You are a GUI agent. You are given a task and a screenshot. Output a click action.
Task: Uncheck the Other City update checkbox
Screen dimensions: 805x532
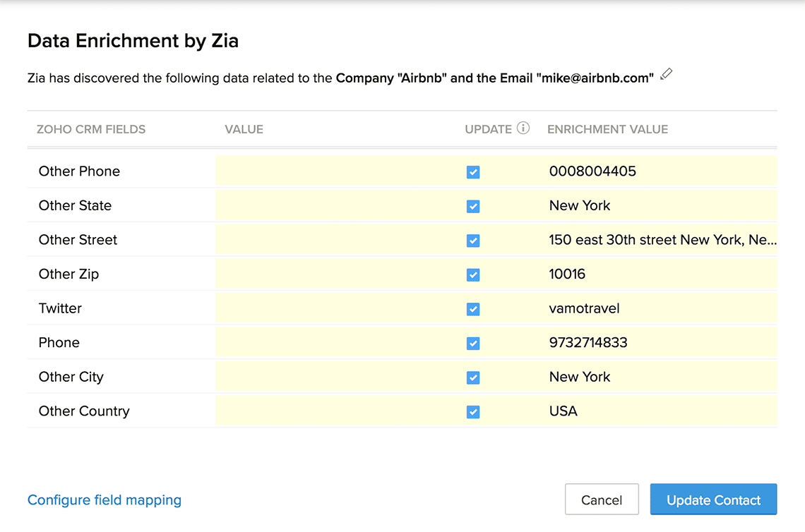(473, 377)
